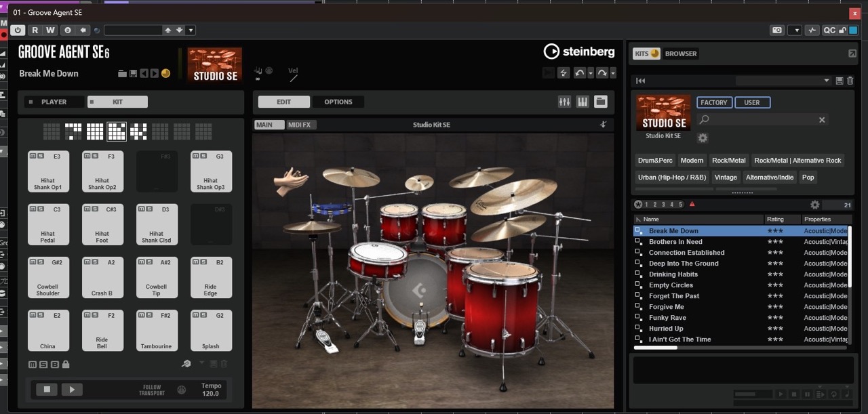Show the keyboard editor icon
868x414 pixels.
pos(583,102)
